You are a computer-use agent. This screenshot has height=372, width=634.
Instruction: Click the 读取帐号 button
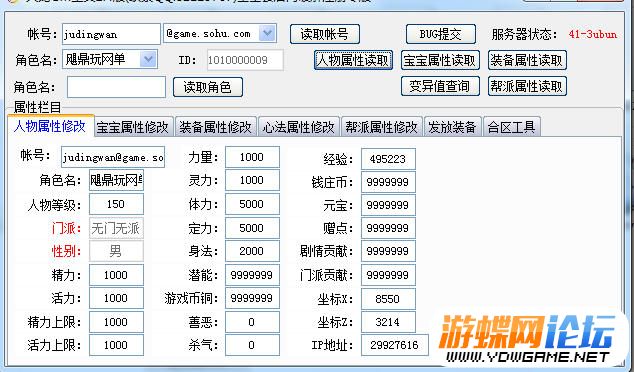(325, 34)
